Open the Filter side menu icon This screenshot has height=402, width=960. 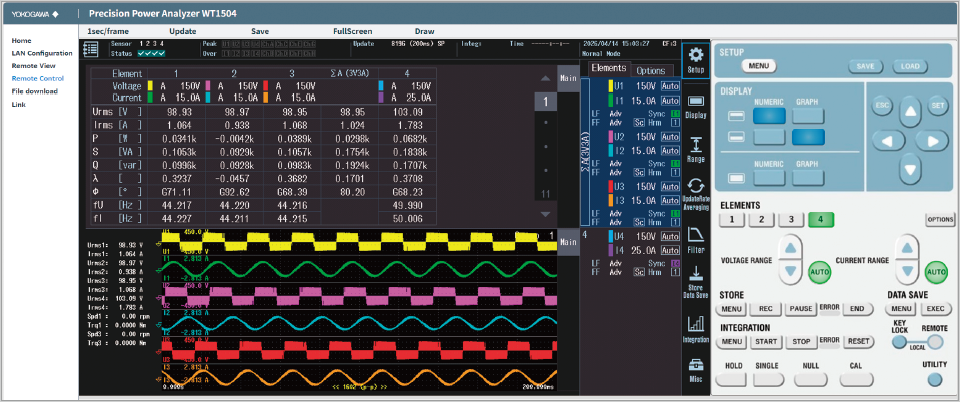[696, 239]
